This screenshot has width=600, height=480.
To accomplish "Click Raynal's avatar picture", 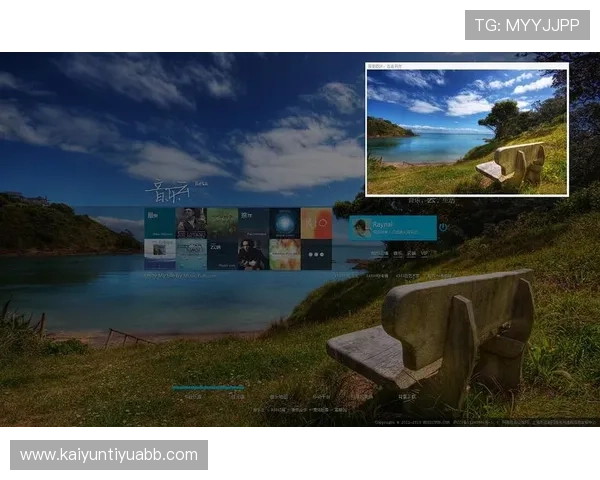I will pyautogui.click(x=361, y=228).
